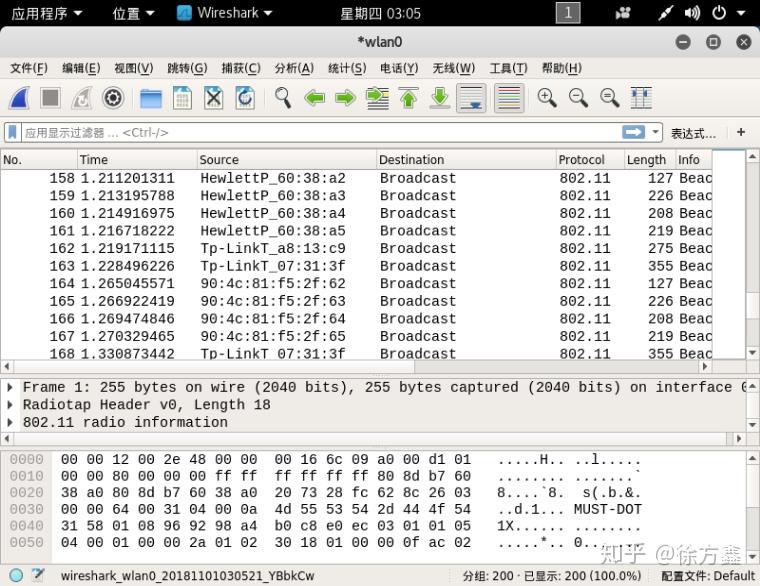Go forward with the right green arrow
760x586 pixels.
point(346,98)
